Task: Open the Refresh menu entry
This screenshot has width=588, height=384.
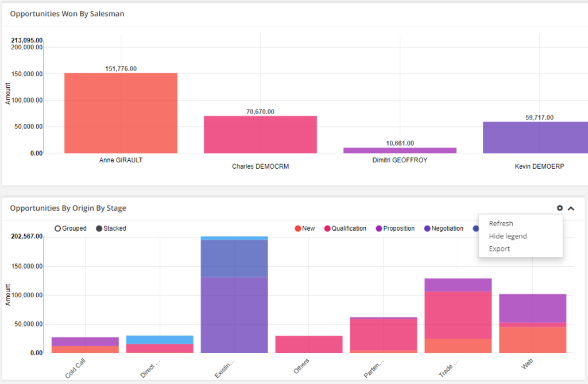Action: pyautogui.click(x=500, y=223)
